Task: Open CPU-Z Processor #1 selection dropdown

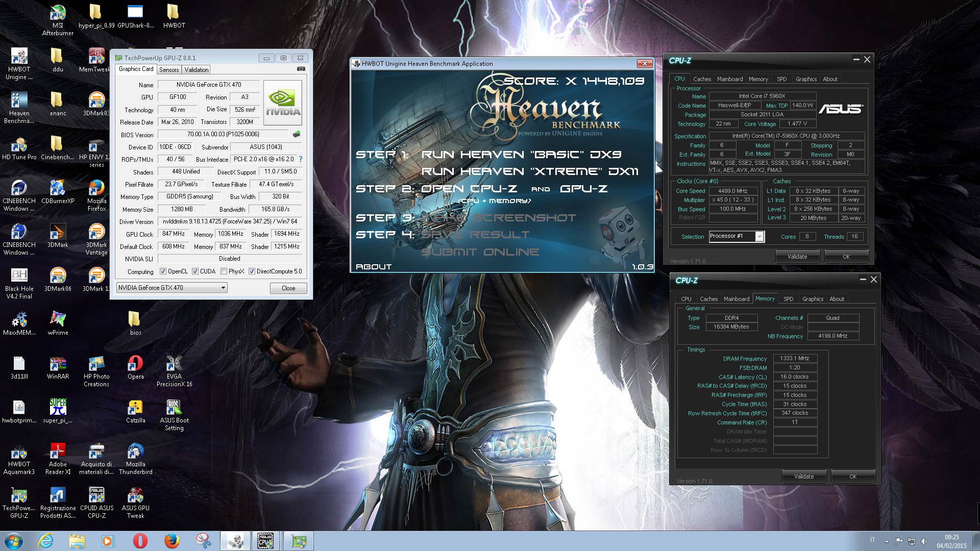Action: click(737, 236)
